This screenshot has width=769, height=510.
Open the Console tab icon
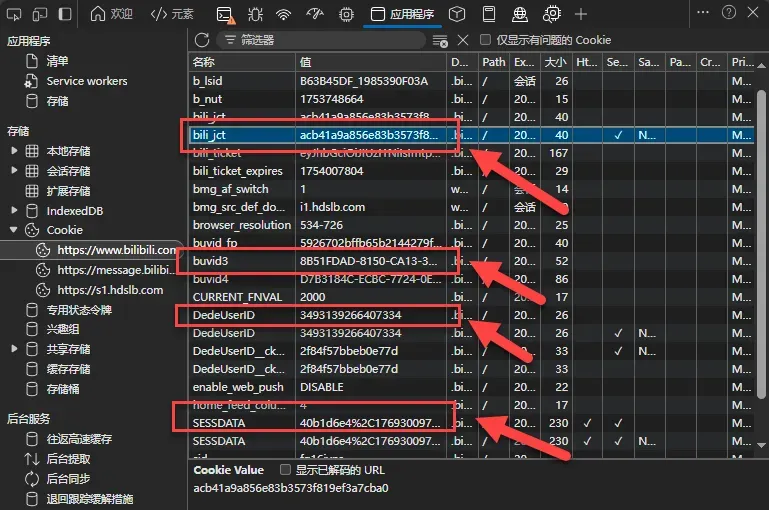(226, 15)
